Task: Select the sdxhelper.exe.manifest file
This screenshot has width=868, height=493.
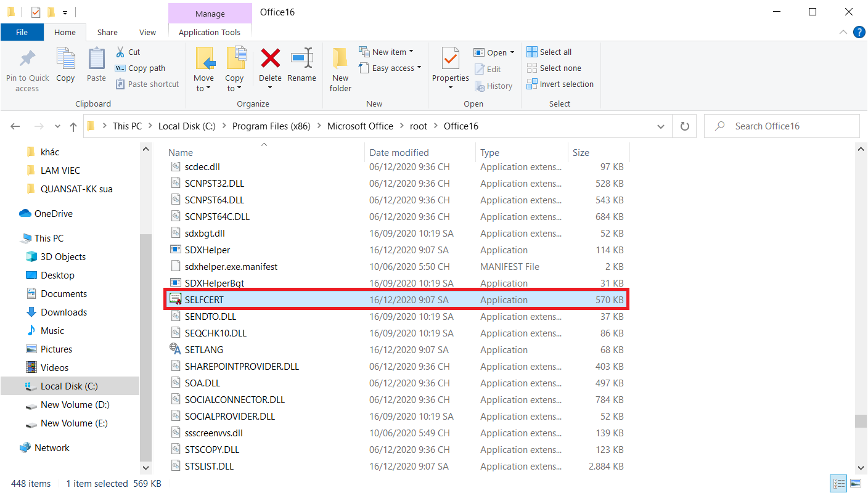Action: pos(231,266)
